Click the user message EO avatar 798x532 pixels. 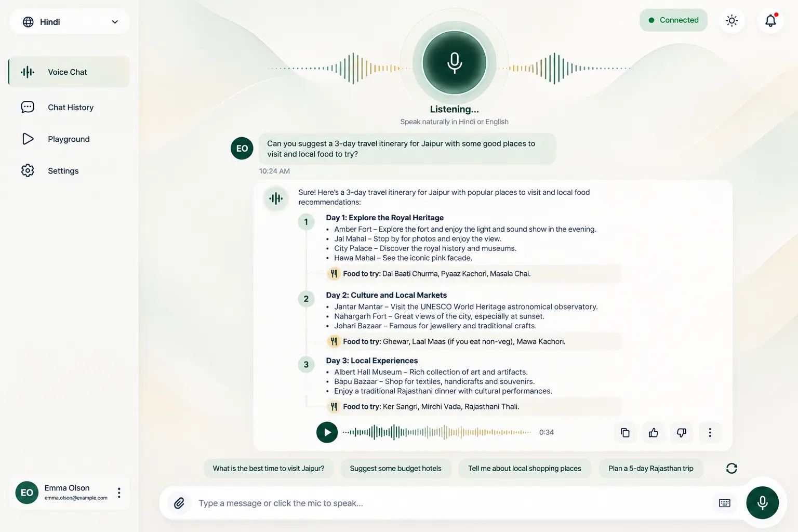point(242,148)
